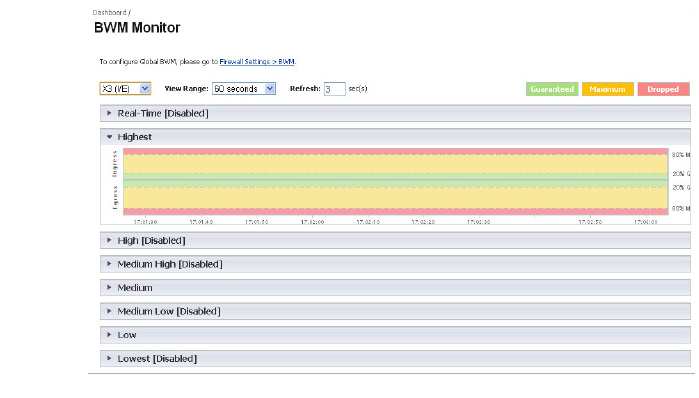Open the View Range 60 seconds dropdown
Viewport: 699px width, 398px height.
pyautogui.click(x=244, y=89)
